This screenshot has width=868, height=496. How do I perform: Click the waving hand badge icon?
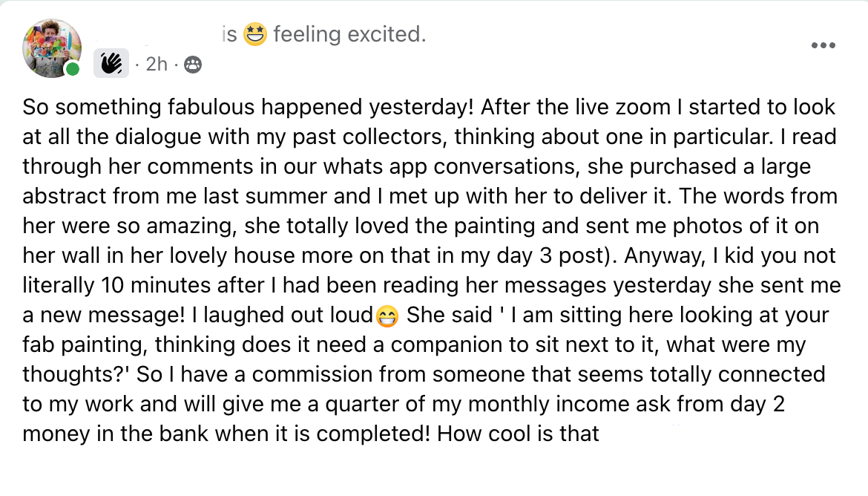(111, 65)
